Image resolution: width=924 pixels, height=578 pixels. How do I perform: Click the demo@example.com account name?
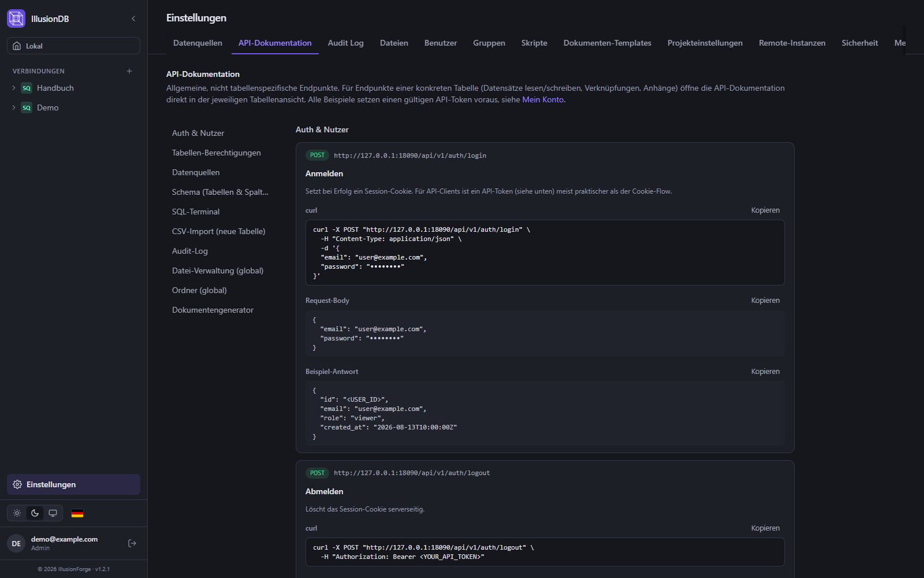(64, 539)
